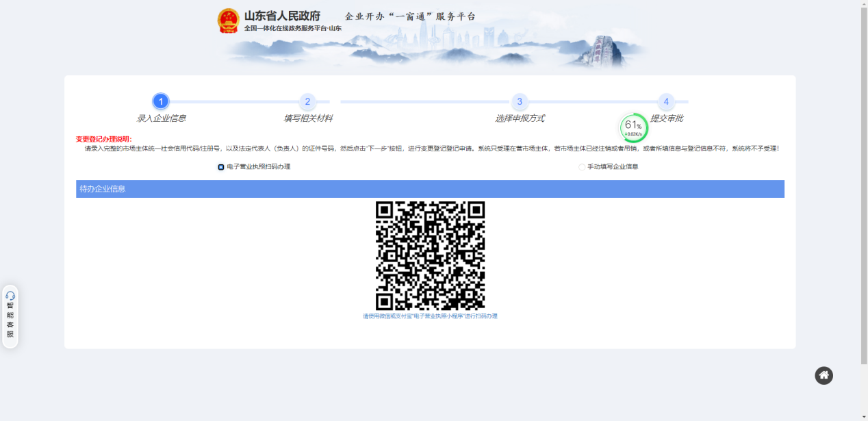Click the 选择申报方式 step label
Viewport: 868px width, 421px height.
tap(520, 118)
